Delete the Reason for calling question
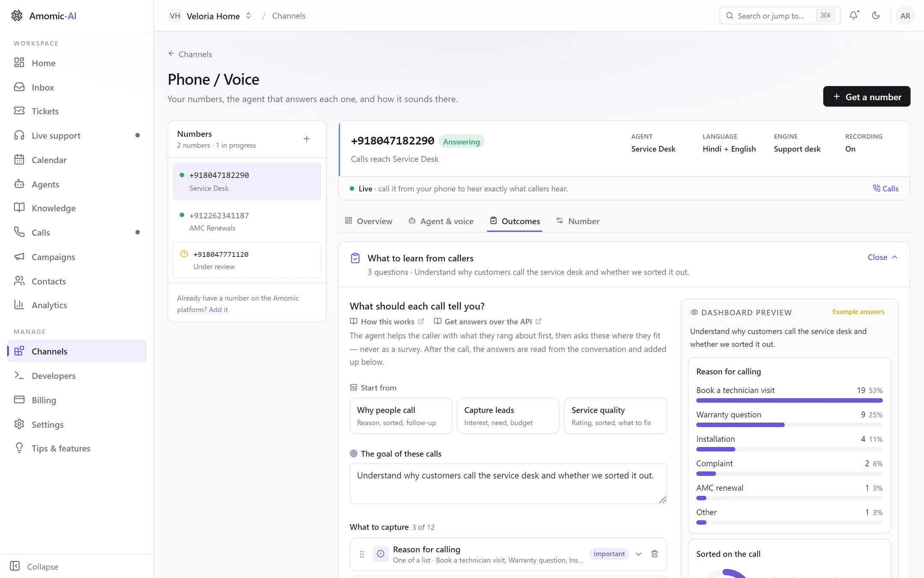The width and height of the screenshot is (924, 578). click(x=654, y=554)
